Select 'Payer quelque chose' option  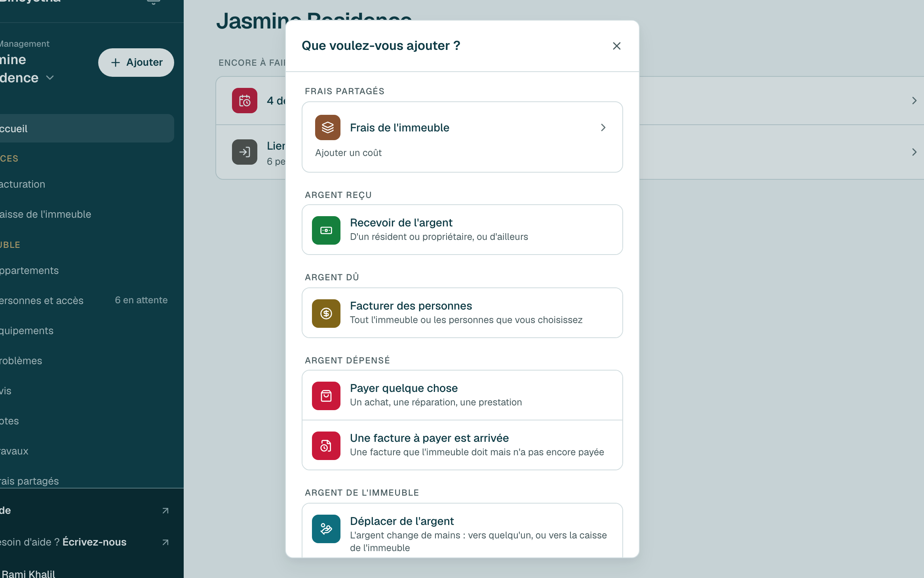tap(462, 395)
